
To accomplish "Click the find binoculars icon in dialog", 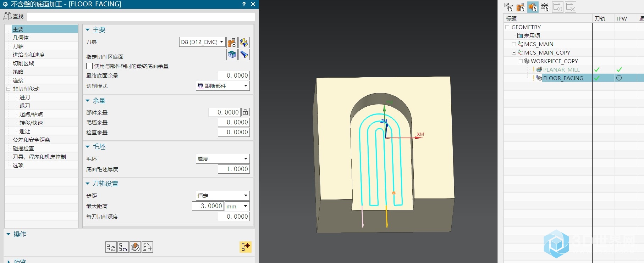I will click(x=8, y=16).
